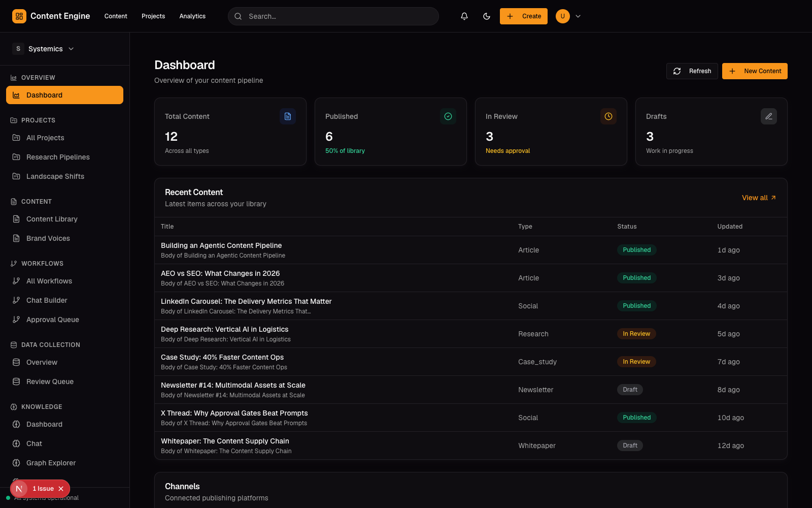
Task: Select the DATA COLLECTION section header
Action: tap(50, 345)
